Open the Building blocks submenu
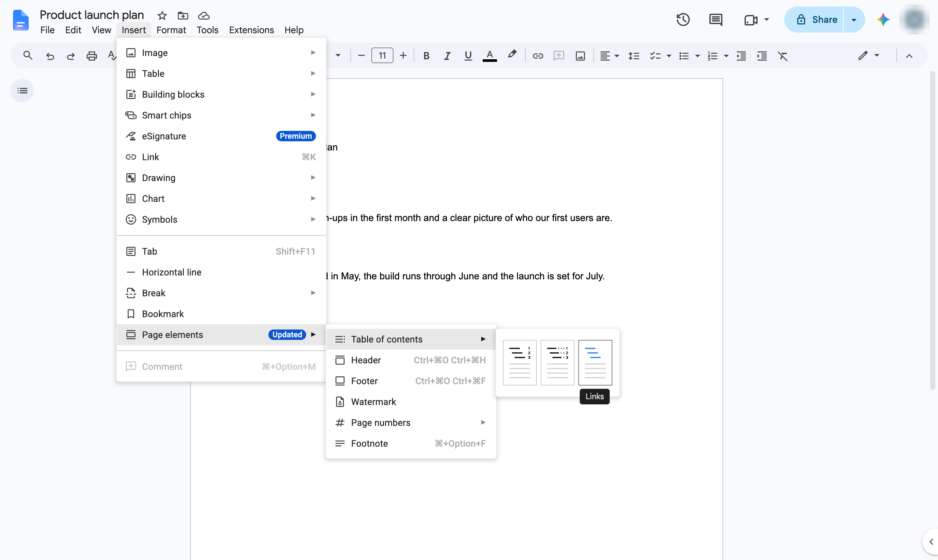Viewport: 938px width, 560px height. point(221,94)
